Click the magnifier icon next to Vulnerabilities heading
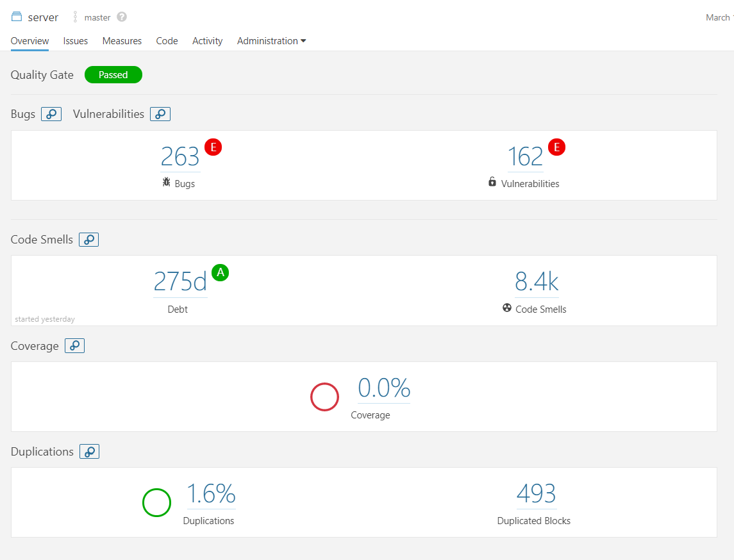 [x=160, y=114]
